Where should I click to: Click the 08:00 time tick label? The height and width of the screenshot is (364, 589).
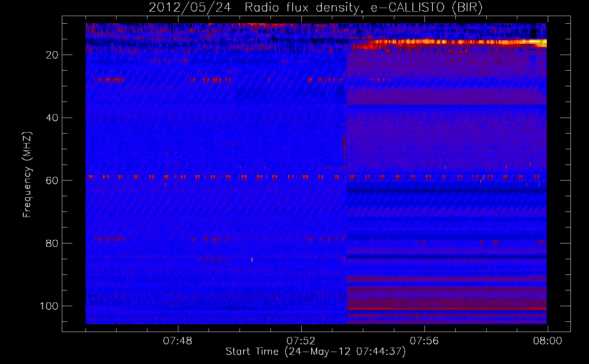[548, 341]
